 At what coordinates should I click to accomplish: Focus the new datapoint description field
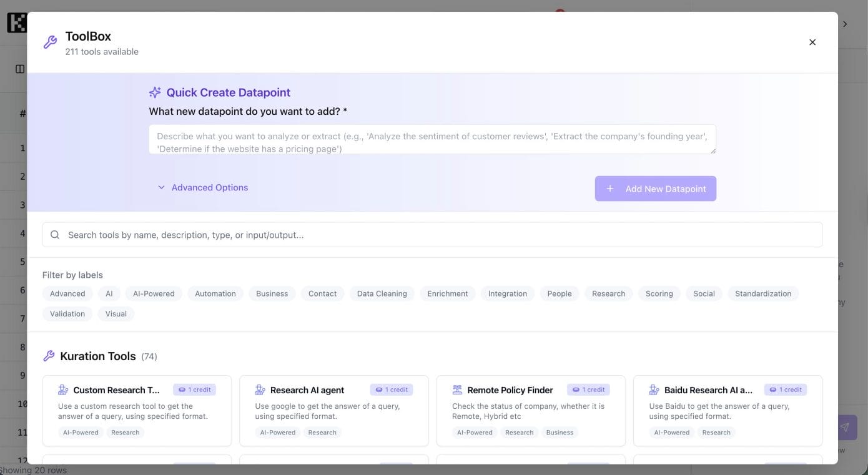pyautogui.click(x=432, y=139)
